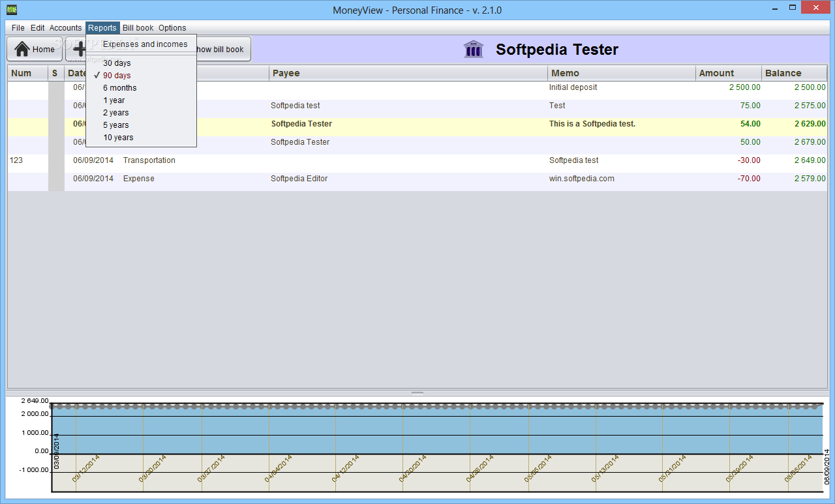
Task: Select the 6 months period
Action: [x=142, y=88]
